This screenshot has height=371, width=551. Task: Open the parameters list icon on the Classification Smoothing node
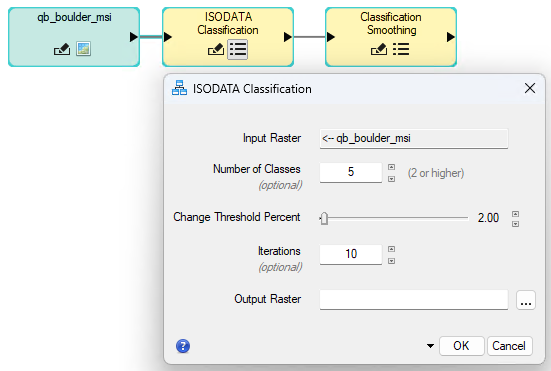[401, 49]
